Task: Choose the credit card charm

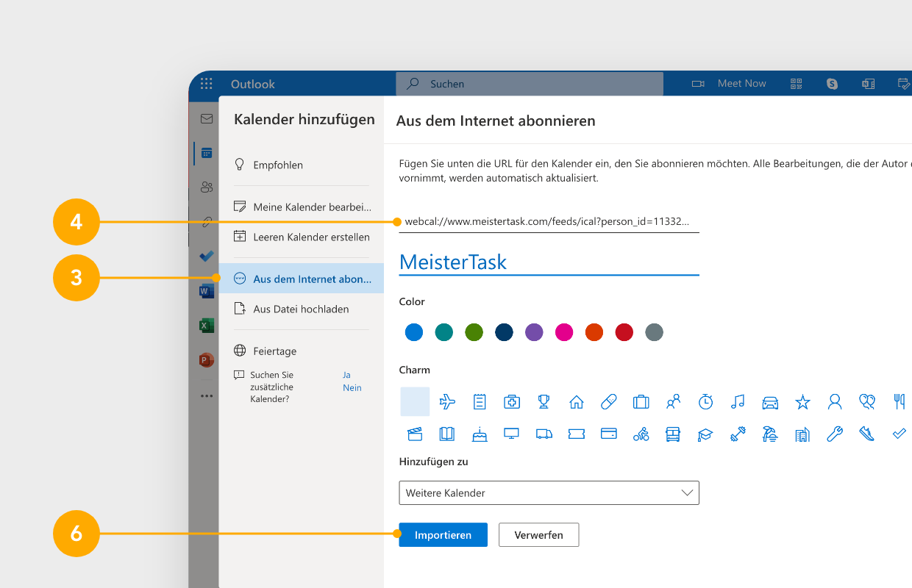Action: tap(609, 434)
